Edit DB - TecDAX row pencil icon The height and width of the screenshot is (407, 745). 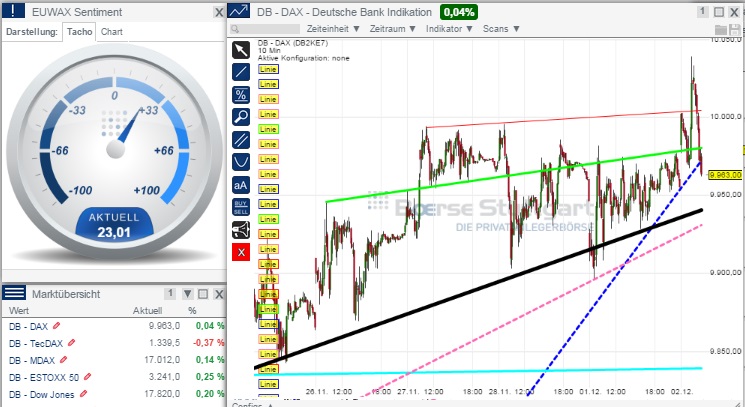72,343
